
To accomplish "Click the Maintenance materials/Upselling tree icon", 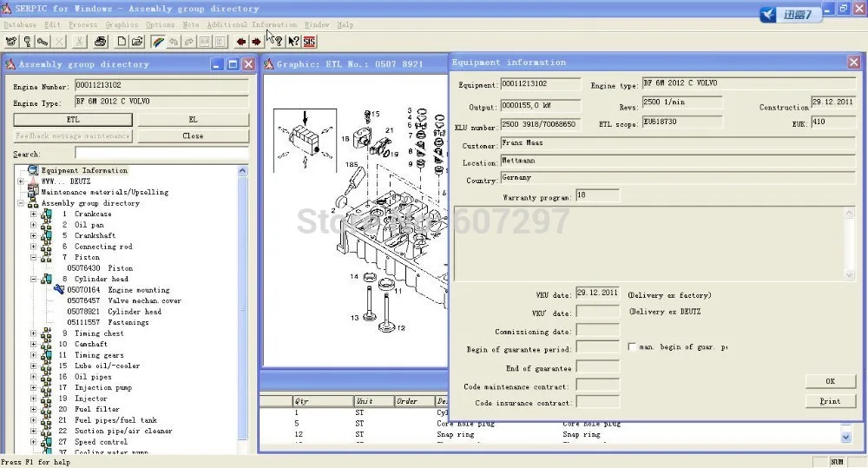I will pos(33,192).
